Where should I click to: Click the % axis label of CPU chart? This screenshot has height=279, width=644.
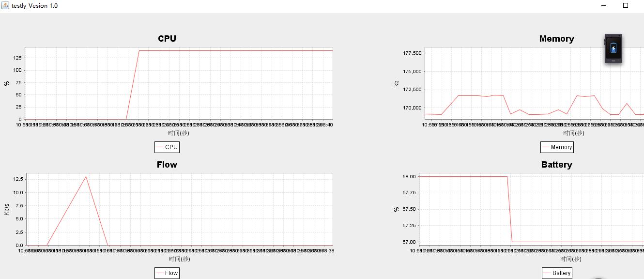[7, 83]
